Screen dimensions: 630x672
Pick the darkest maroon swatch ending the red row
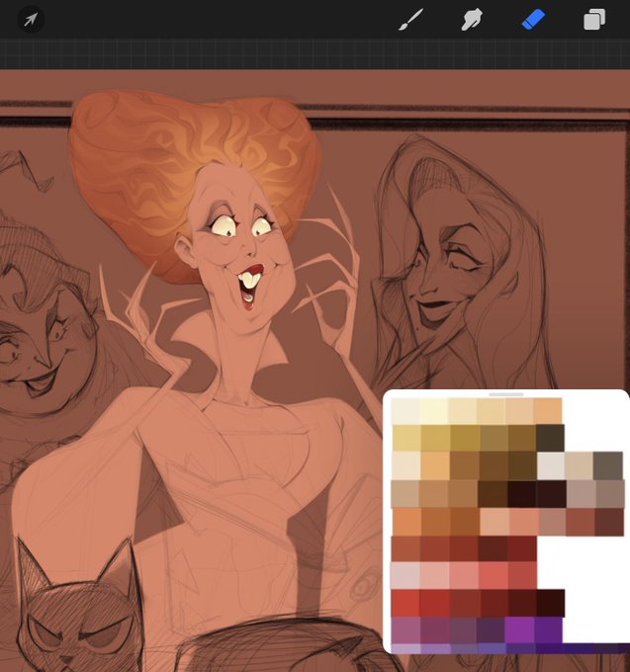(550, 603)
